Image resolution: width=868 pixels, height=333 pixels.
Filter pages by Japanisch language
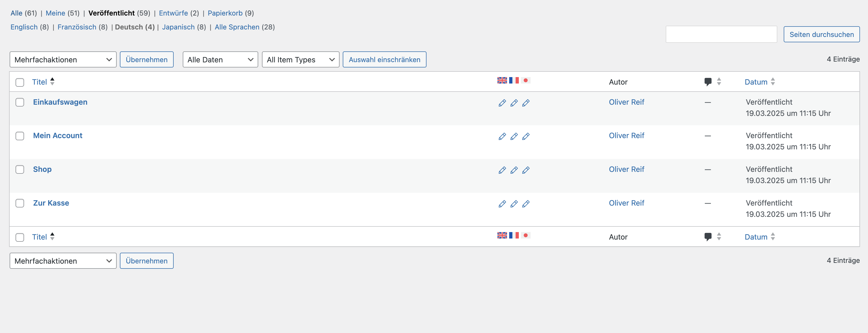click(x=178, y=27)
